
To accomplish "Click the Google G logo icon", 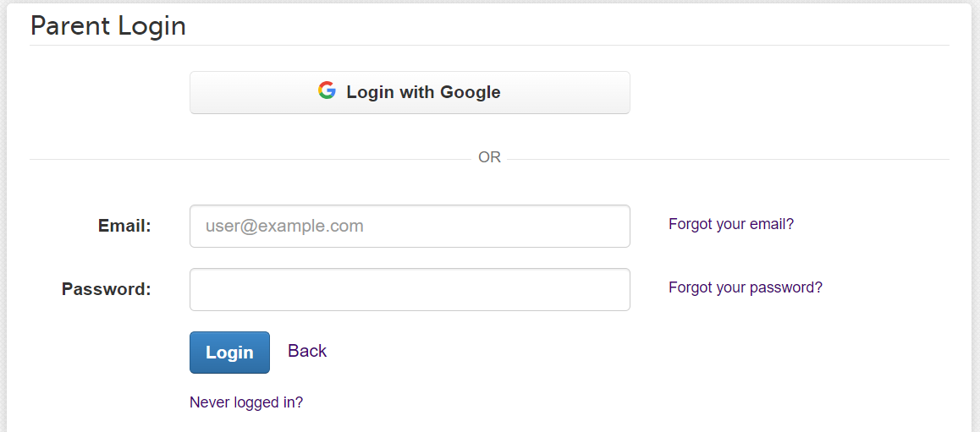I will (x=327, y=90).
